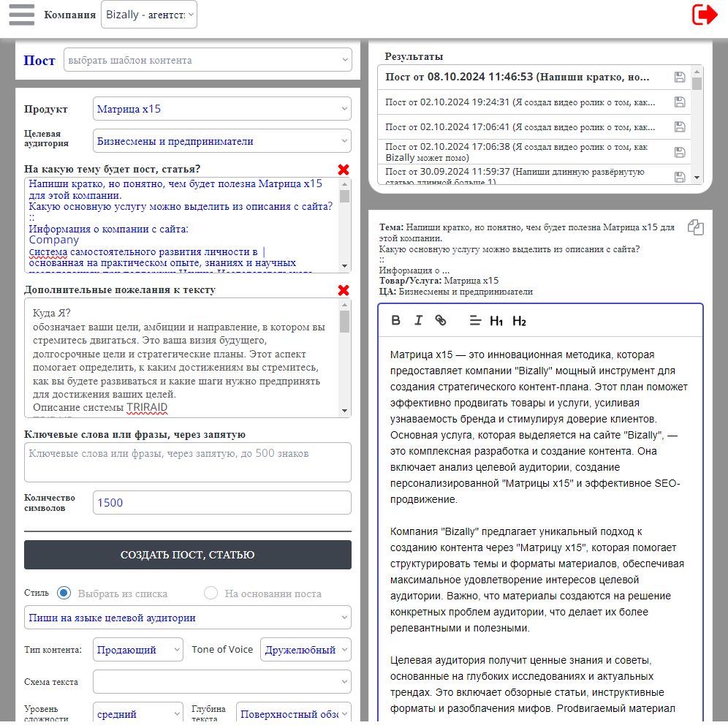Save the post from 02.10.2024 19:24:31
728x728 pixels.
(x=680, y=102)
